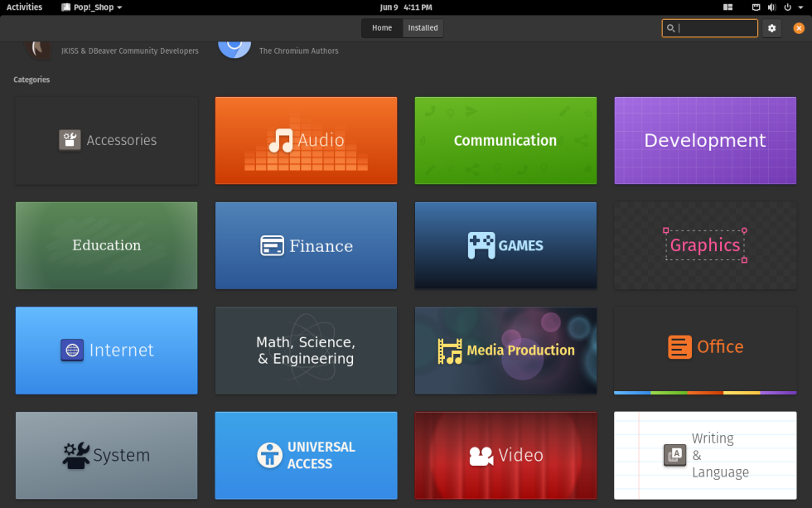The height and width of the screenshot is (508, 812).
Task: Click the camera icon on Video tile
Action: (x=481, y=456)
